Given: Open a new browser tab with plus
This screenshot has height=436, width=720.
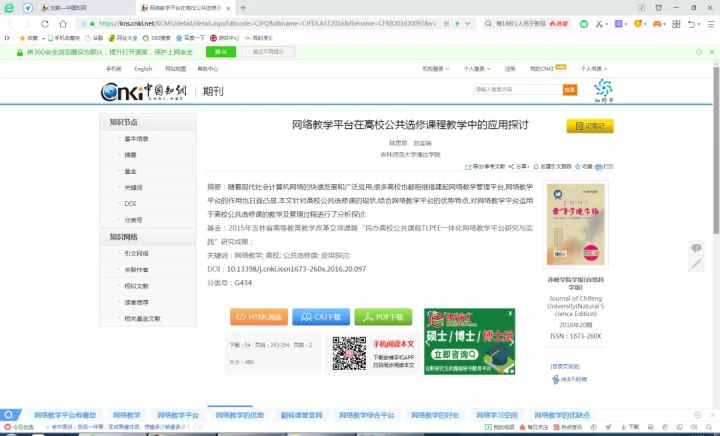Looking at the screenshot, I should 243,7.
